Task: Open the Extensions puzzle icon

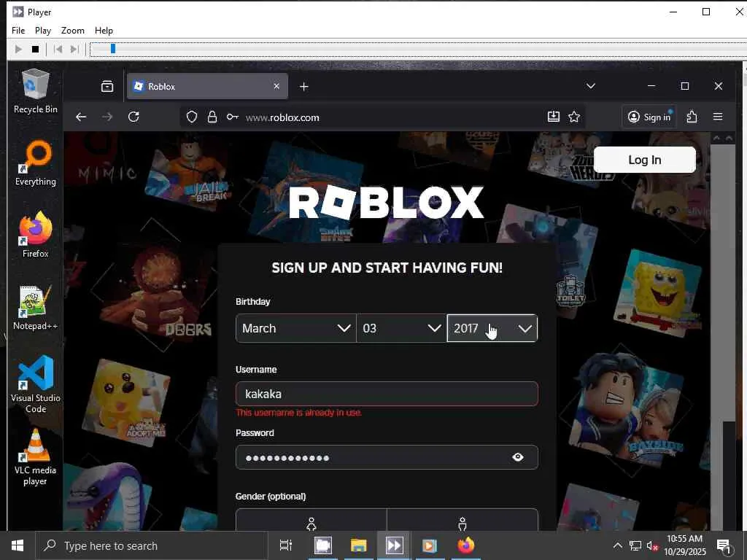Action: tap(692, 117)
